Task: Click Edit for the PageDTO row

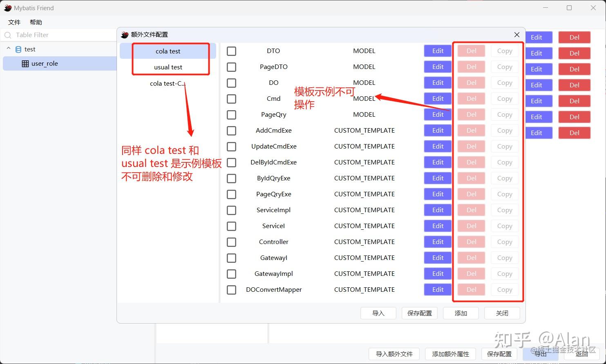Action: click(438, 67)
